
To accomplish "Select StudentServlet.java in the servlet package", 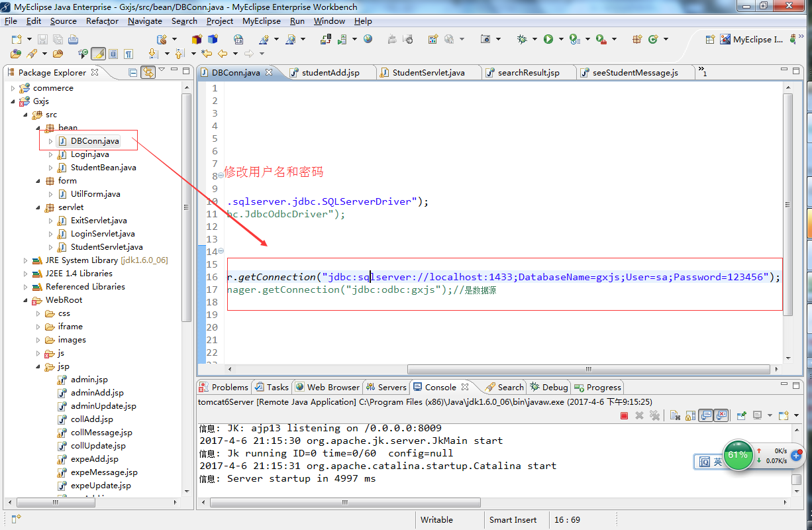I will (107, 247).
